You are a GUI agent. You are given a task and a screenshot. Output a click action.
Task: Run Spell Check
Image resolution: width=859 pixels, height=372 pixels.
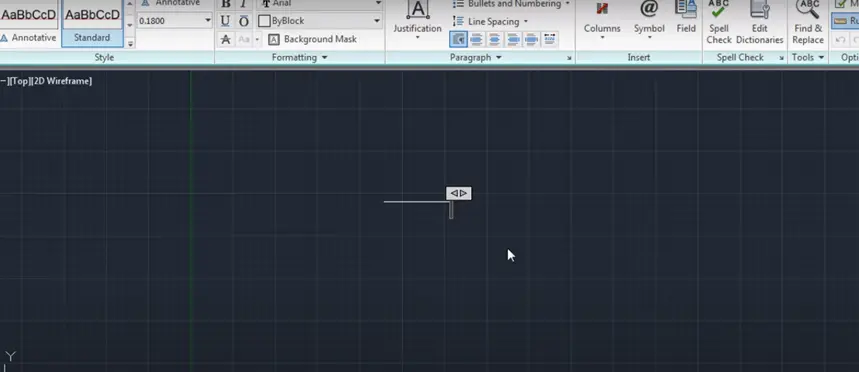coord(719,23)
